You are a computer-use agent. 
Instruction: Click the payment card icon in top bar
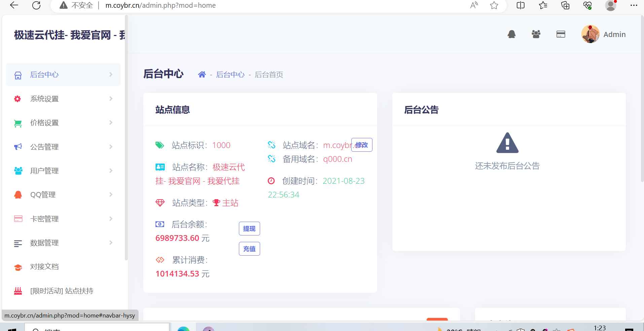(561, 34)
